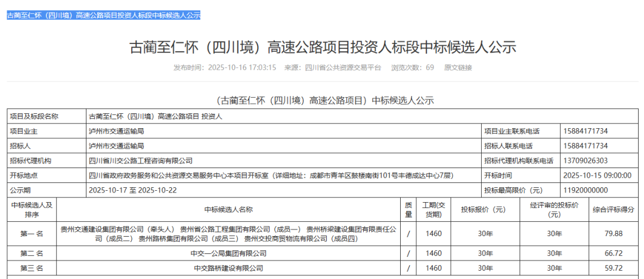Viewport: 644px width, 279px height.
Task: Click the 1460 duration in 第一名 row
Action: point(434,234)
